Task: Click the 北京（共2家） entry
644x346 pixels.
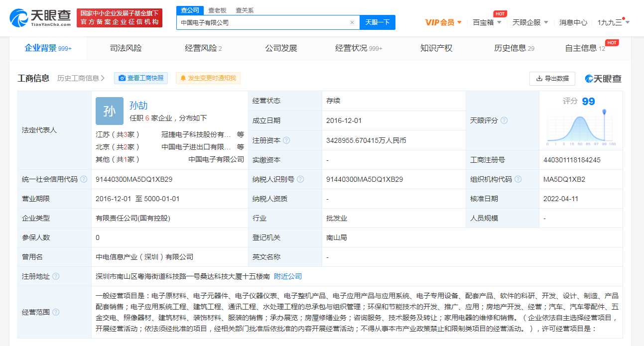Action: click(118, 147)
